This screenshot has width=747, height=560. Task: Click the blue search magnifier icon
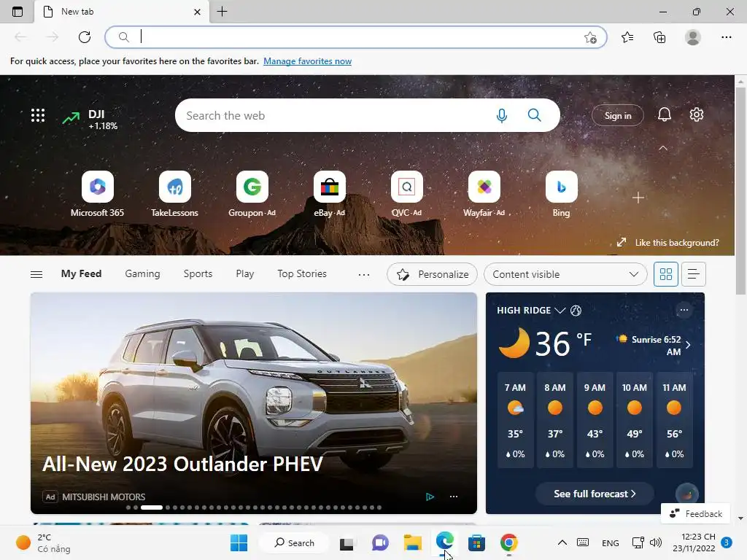pyautogui.click(x=535, y=115)
